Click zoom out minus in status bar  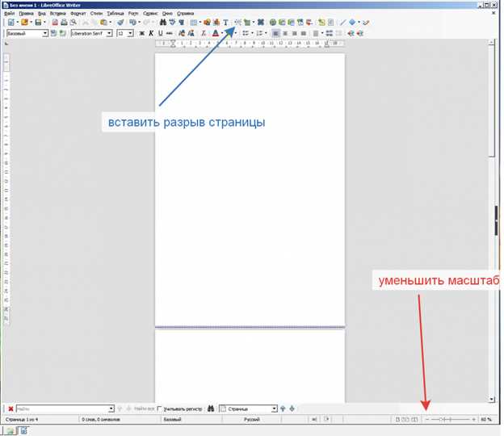(427, 420)
